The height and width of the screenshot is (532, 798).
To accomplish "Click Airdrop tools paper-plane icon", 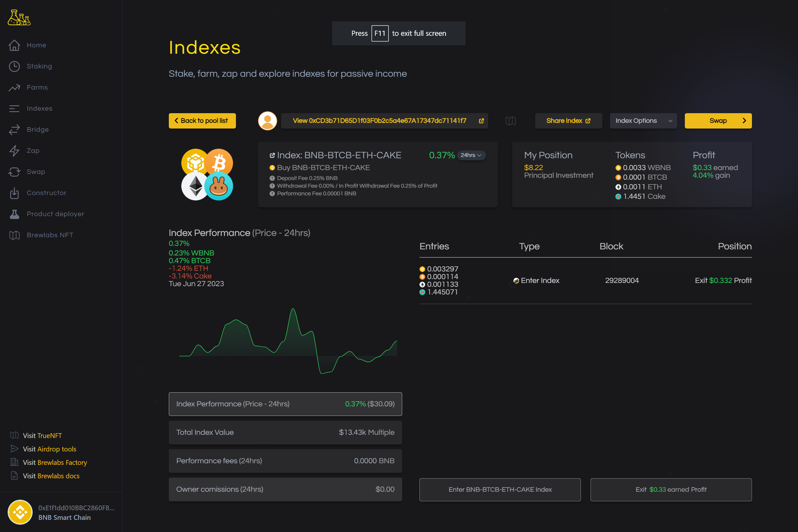I will tap(14, 449).
